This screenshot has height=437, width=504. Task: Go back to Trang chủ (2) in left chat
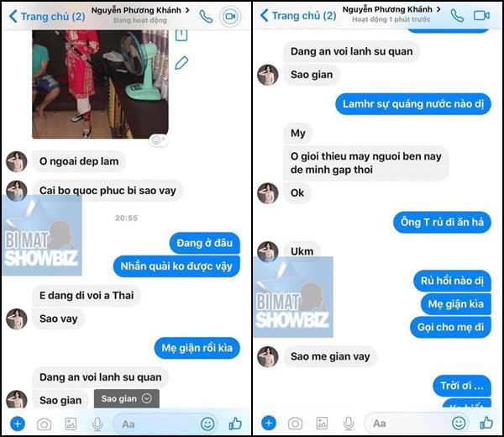47,16
